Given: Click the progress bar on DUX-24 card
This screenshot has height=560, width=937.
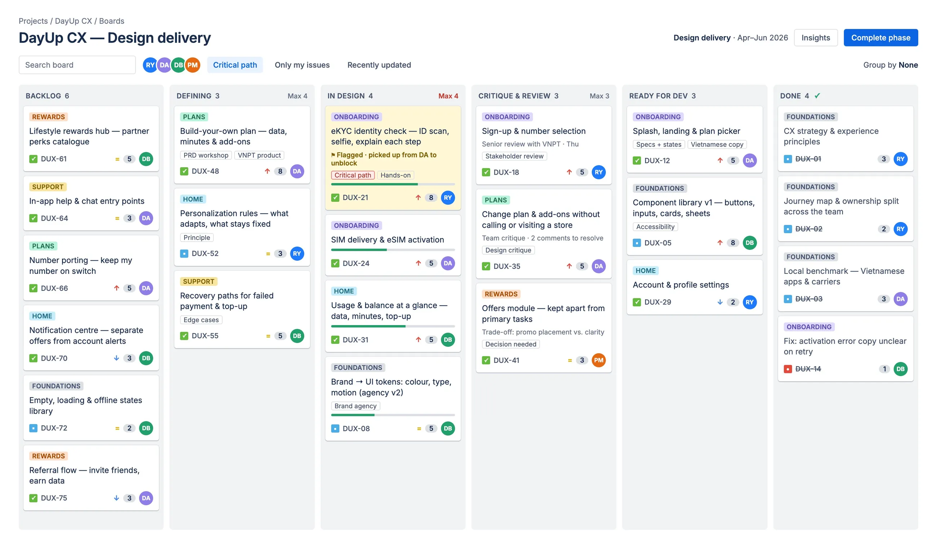Looking at the screenshot, I should click(392, 250).
